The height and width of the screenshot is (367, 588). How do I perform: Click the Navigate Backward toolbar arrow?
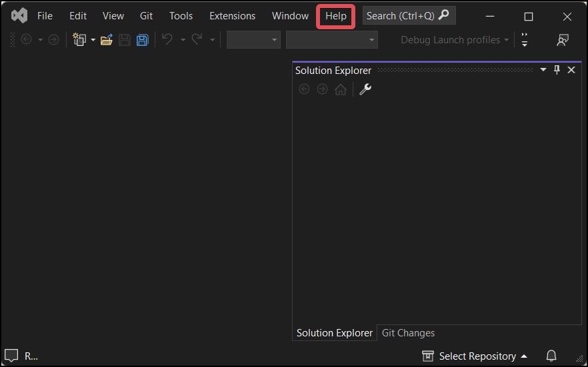pos(26,39)
